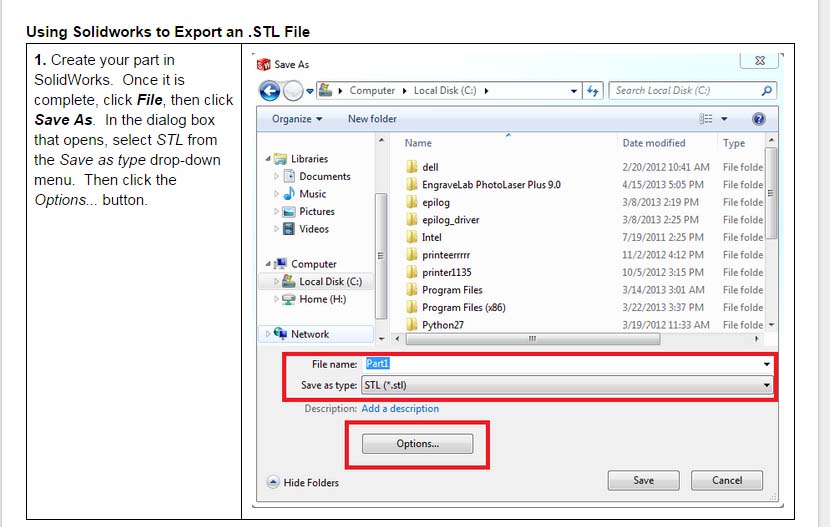Select Pictures library
830x527 pixels.
317,211
